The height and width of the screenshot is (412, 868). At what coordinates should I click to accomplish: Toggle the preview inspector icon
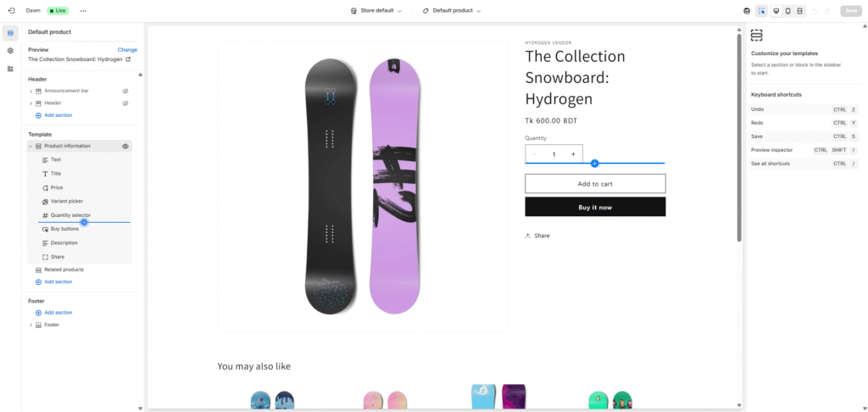[x=762, y=11]
